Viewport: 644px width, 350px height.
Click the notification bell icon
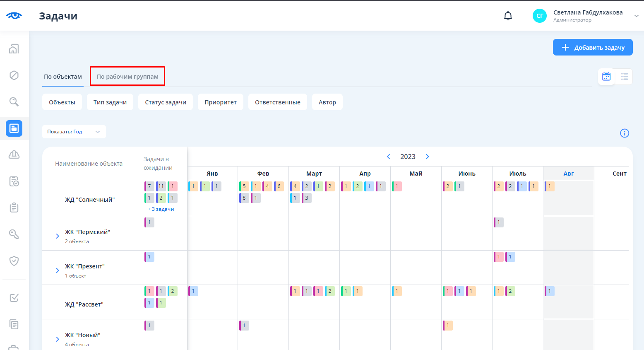coord(508,16)
